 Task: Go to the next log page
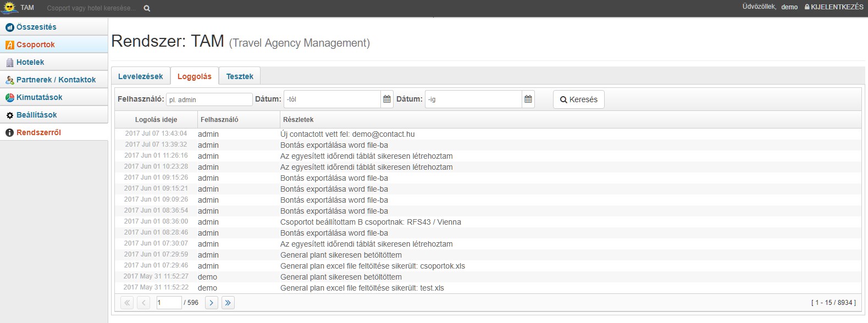point(212,303)
